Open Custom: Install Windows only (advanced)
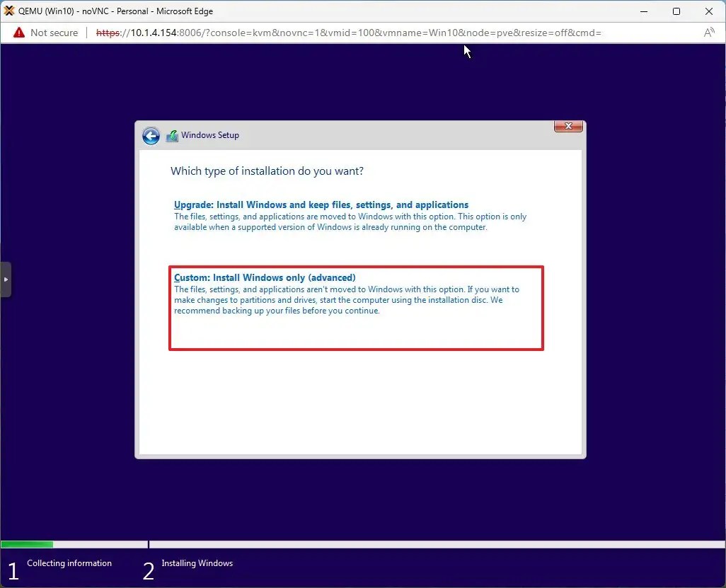This screenshot has height=588, width=726. point(265,277)
